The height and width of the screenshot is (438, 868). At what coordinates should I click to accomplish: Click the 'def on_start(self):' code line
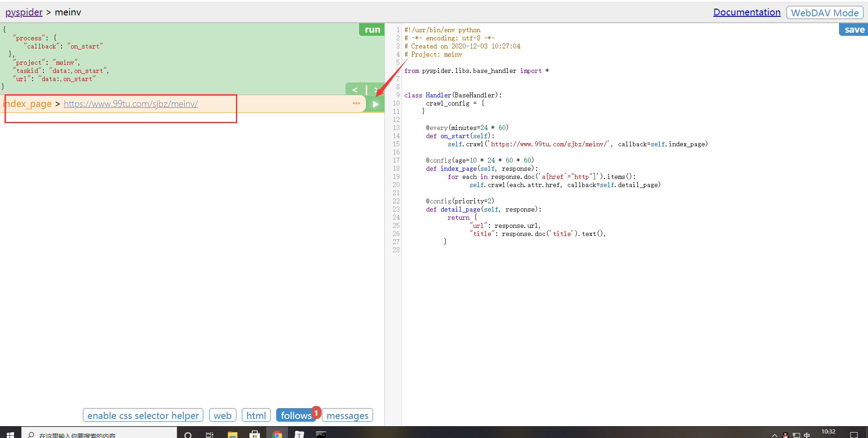(x=460, y=136)
